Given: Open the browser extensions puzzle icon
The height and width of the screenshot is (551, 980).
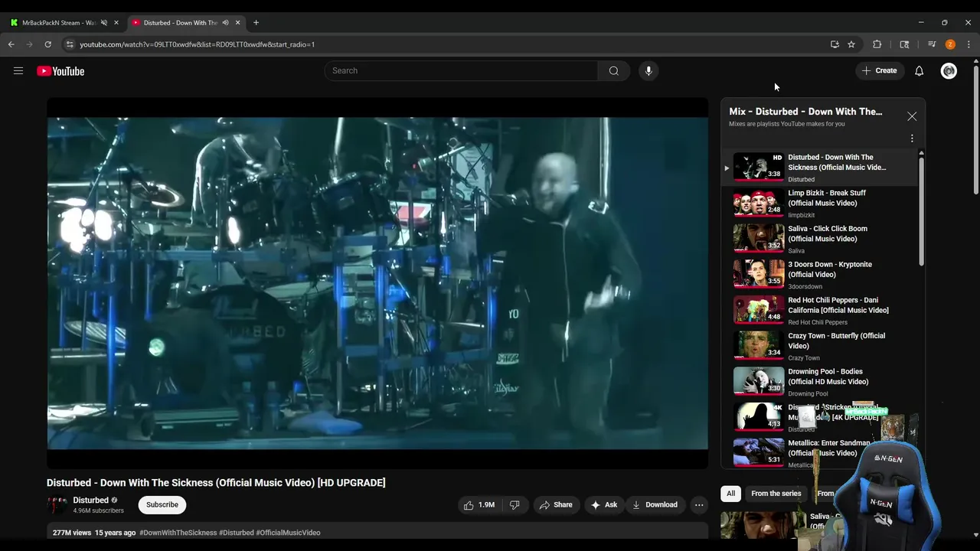Looking at the screenshot, I should [877, 44].
